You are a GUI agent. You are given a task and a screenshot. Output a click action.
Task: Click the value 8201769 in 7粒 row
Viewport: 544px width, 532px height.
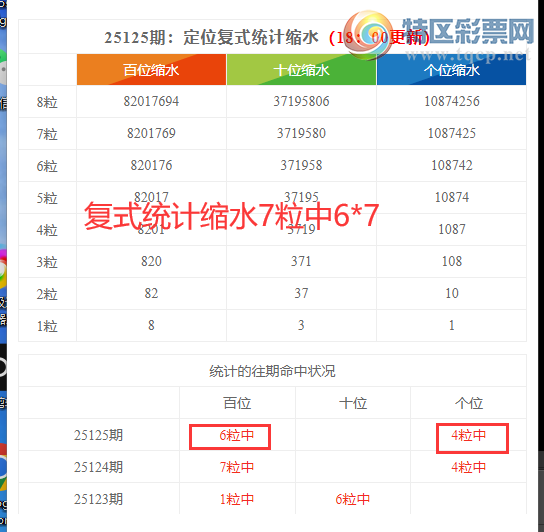pos(151,133)
